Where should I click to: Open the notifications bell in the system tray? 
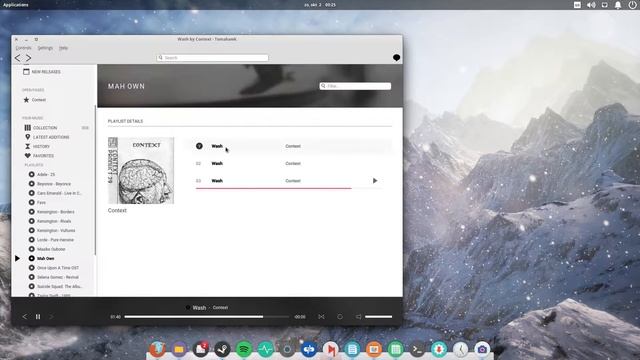(618, 5)
